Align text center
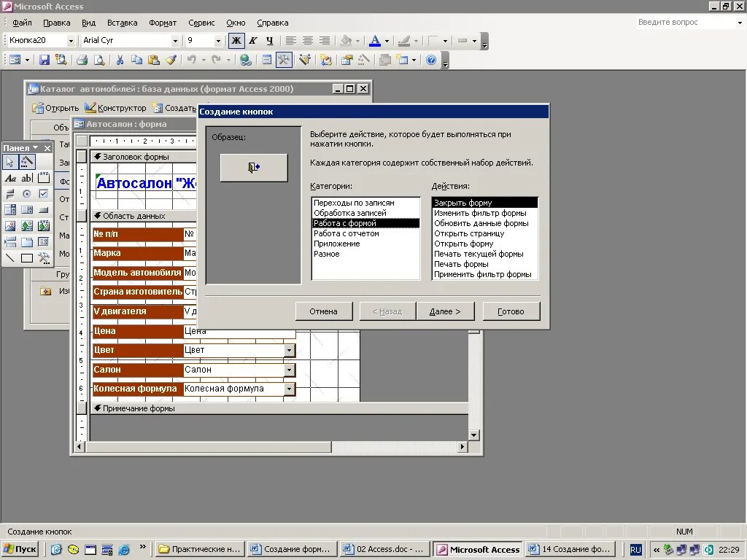This screenshot has height=560, width=747. pos(308,41)
